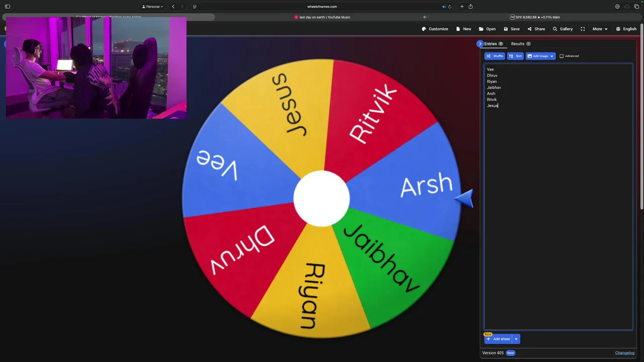Open a saved wheel with Open
Image resolution: width=644 pixels, height=362 pixels.
pyautogui.click(x=487, y=29)
